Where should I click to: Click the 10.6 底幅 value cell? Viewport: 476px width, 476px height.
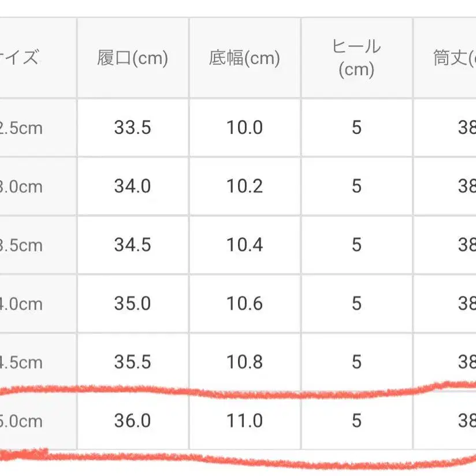(x=244, y=304)
